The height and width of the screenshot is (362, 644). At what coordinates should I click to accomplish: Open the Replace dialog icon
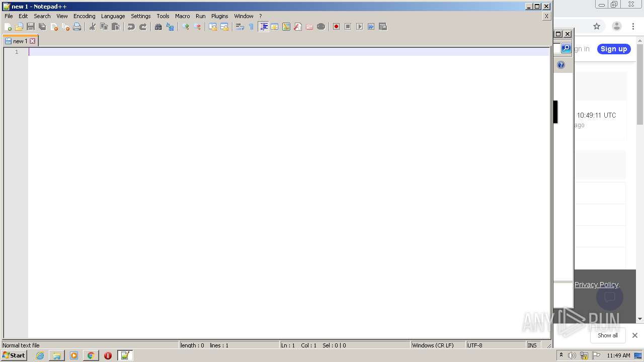pos(170,27)
